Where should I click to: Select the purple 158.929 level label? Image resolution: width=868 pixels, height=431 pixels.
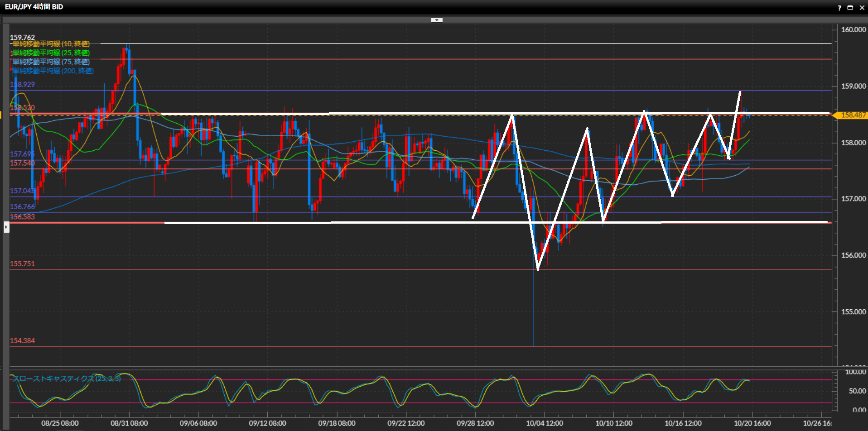[x=22, y=85]
